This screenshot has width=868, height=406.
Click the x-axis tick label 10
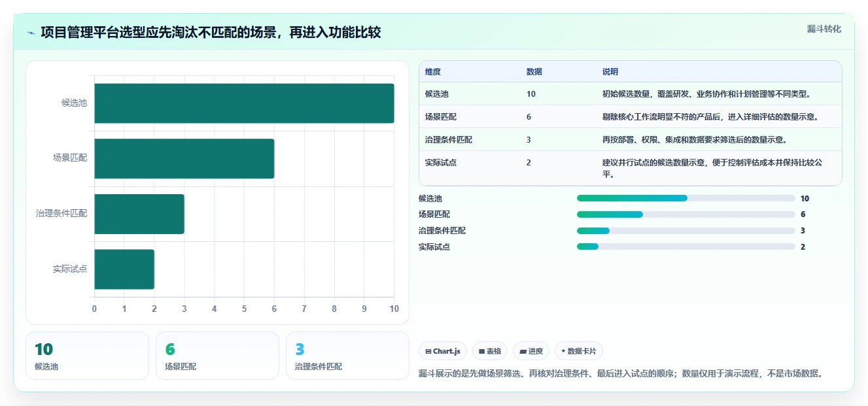tap(394, 309)
